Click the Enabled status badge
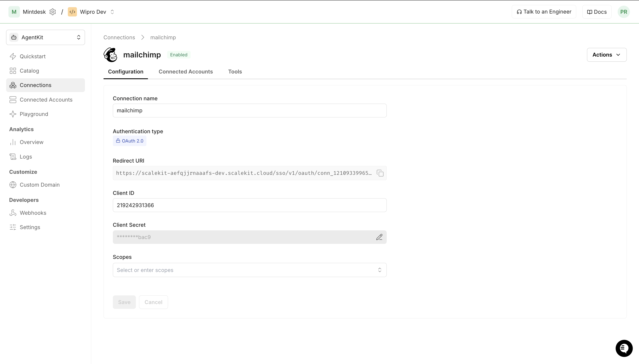The width and height of the screenshot is (639, 364). coord(179,55)
